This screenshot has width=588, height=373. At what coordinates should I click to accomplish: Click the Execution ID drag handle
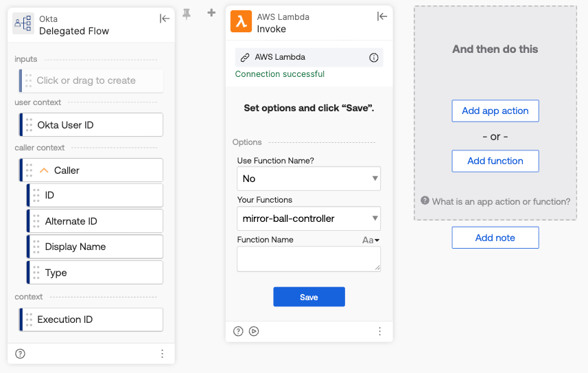29,319
